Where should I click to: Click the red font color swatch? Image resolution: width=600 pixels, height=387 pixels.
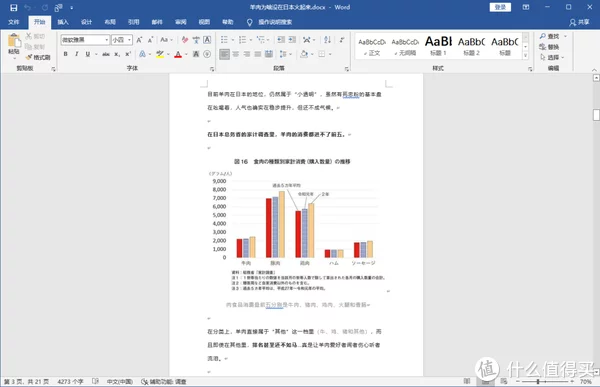tap(178, 54)
